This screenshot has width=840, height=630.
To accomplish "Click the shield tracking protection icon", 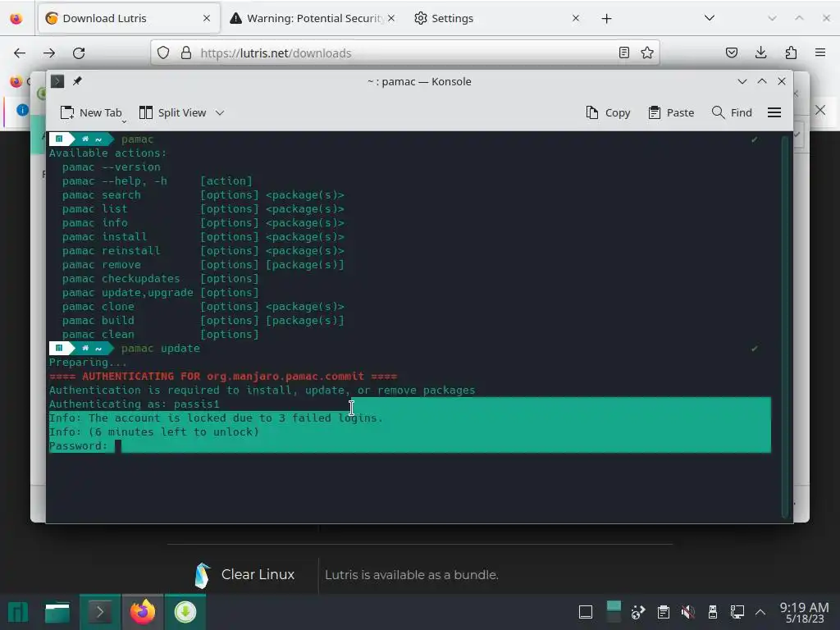I will 163,52.
